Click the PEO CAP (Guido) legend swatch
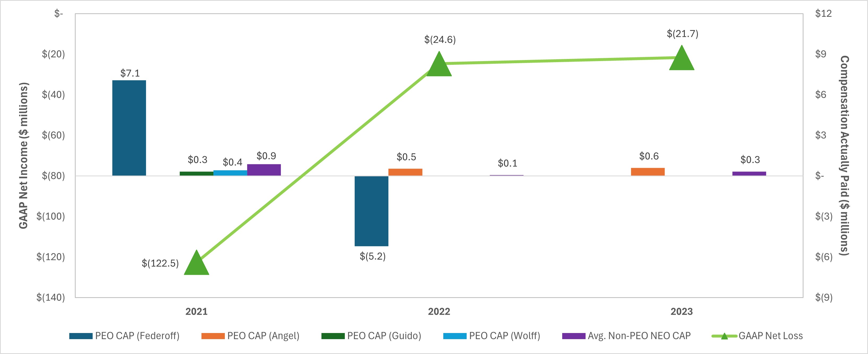The width and height of the screenshot is (868, 354). click(x=333, y=336)
